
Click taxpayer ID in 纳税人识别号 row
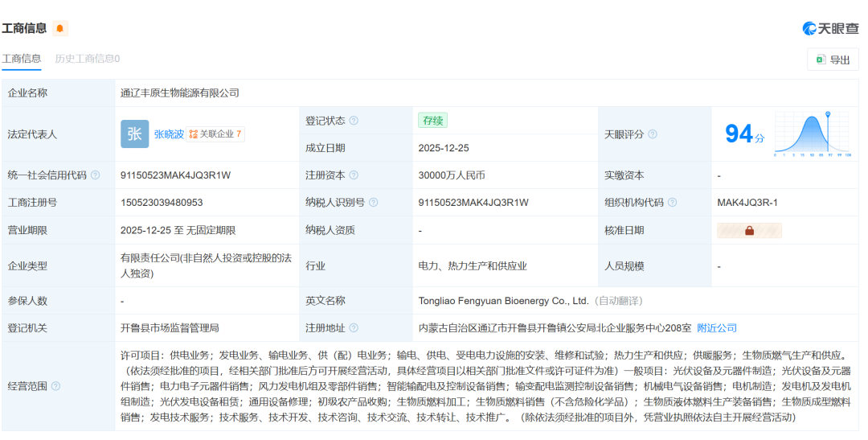473,202
